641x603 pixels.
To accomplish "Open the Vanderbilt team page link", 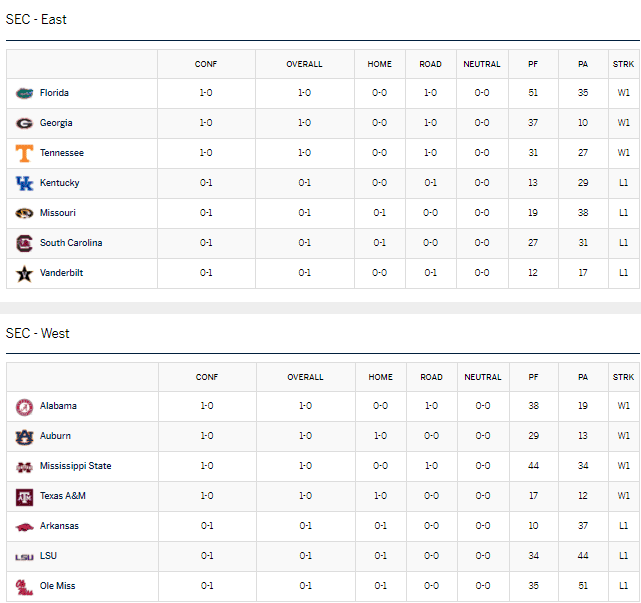I will point(61,273).
